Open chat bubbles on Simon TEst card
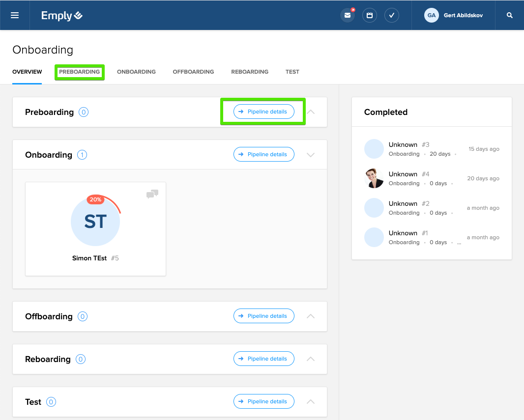This screenshot has height=420, width=524. pos(152,195)
